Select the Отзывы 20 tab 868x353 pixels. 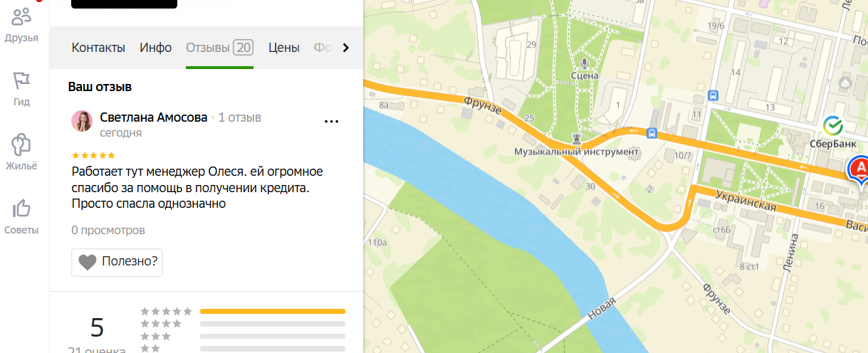[219, 48]
